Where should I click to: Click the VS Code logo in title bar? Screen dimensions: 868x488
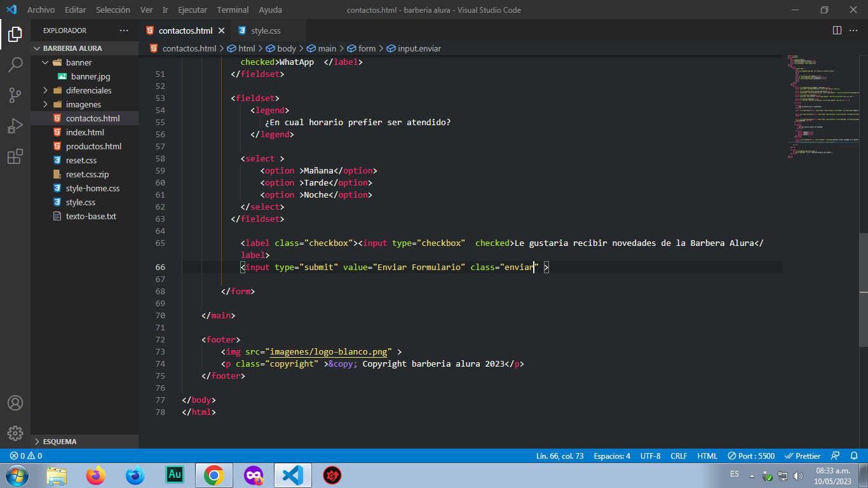click(11, 10)
